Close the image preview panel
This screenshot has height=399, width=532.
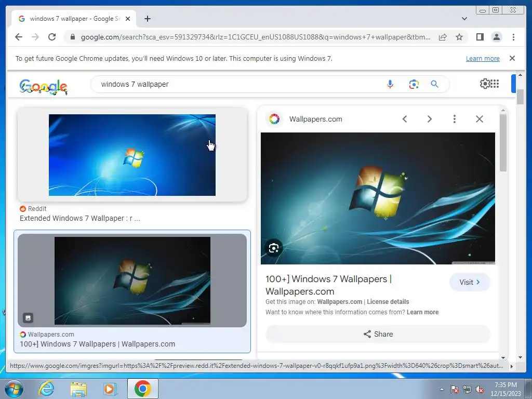pos(480,119)
